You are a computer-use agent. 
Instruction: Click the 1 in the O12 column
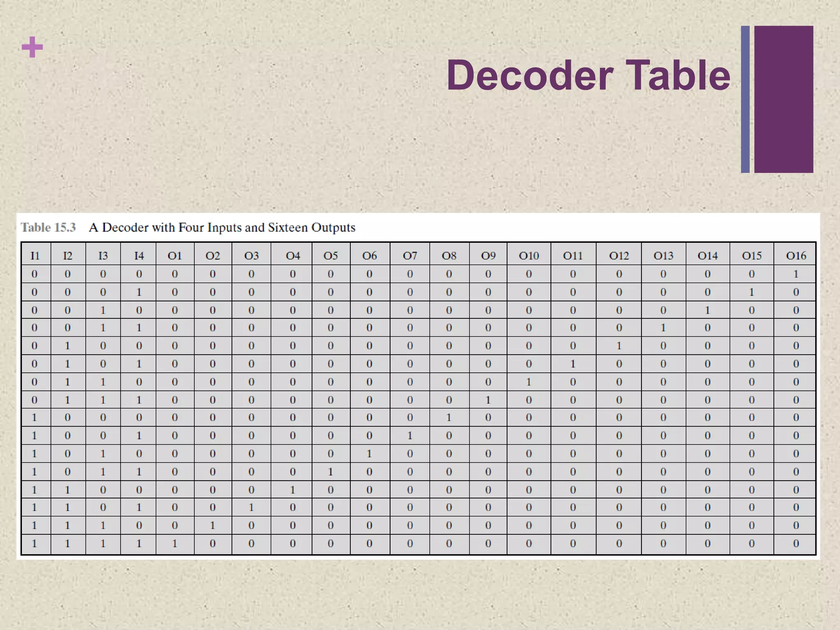click(x=619, y=346)
